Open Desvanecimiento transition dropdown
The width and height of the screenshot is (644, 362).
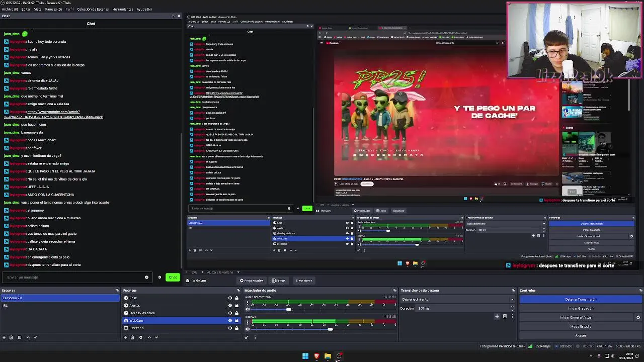click(458, 299)
